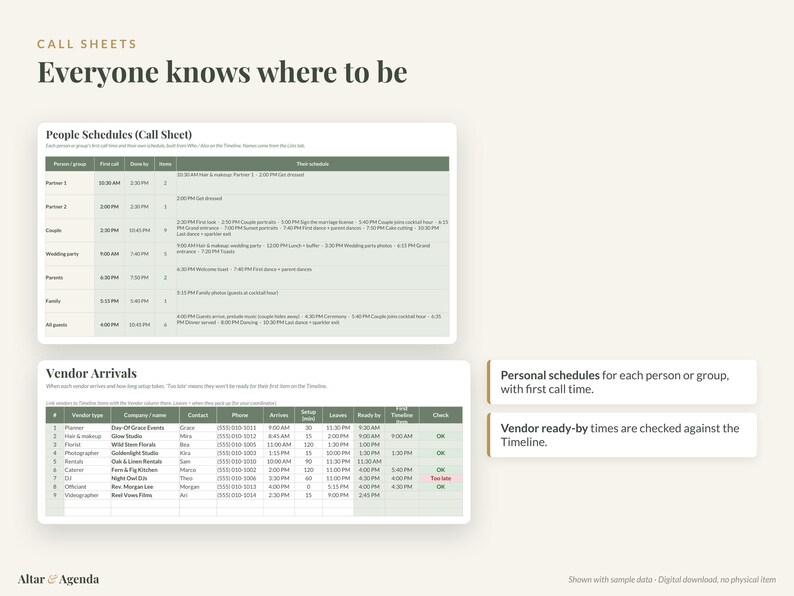Viewport: 794px width, 596px height.
Task: Click the "Everyone knows where to be" headline
Action: click(x=222, y=71)
